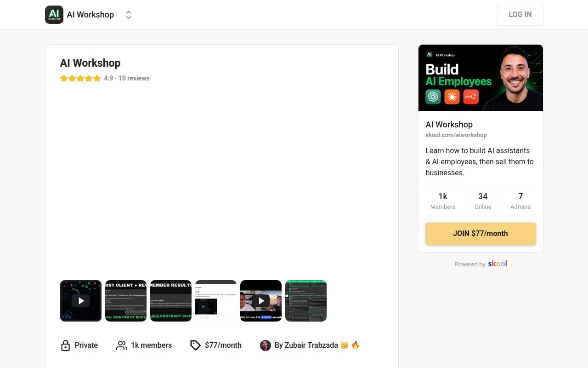This screenshot has width=588, height=368.
Task: Click the $77/month price tag icon
Action: pos(196,345)
